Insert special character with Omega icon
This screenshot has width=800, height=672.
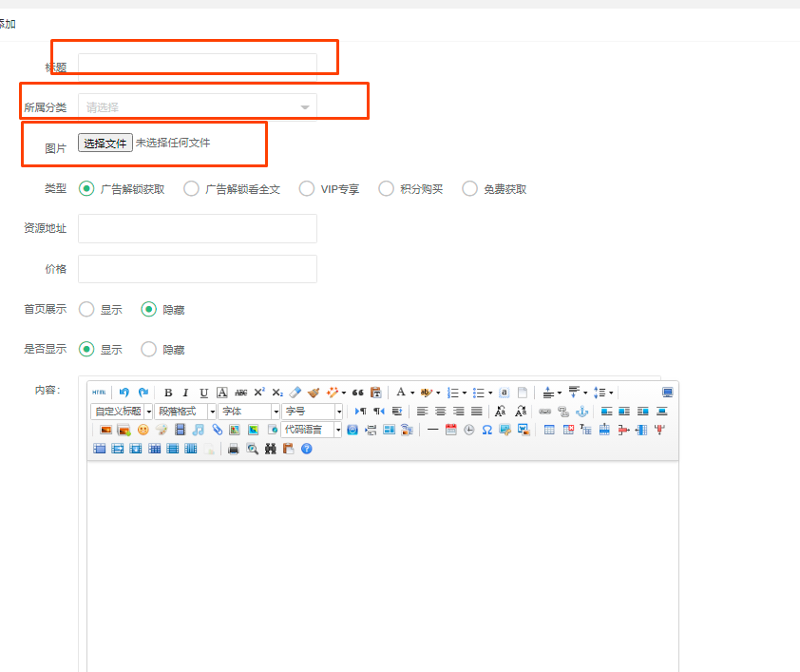tap(487, 430)
